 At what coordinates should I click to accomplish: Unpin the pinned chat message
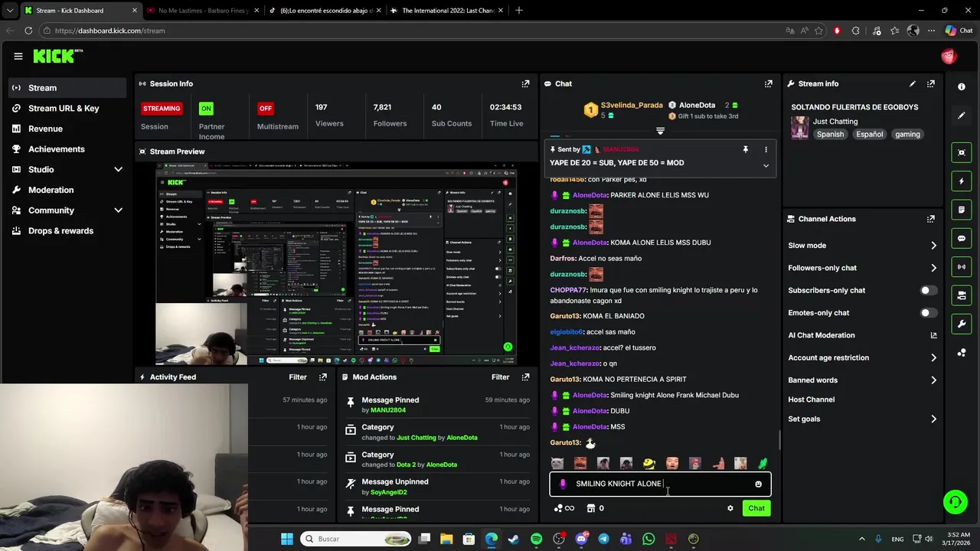(x=745, y=149)
